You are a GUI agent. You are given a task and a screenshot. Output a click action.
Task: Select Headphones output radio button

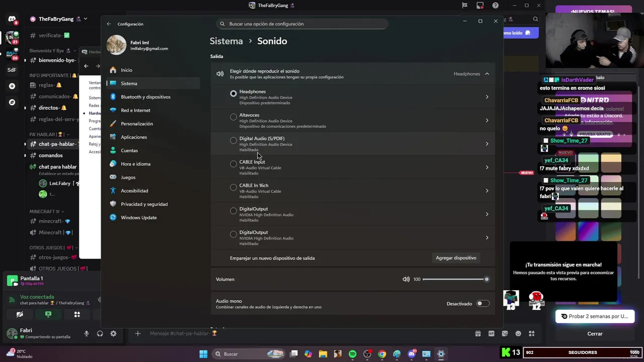click(233, 94)
